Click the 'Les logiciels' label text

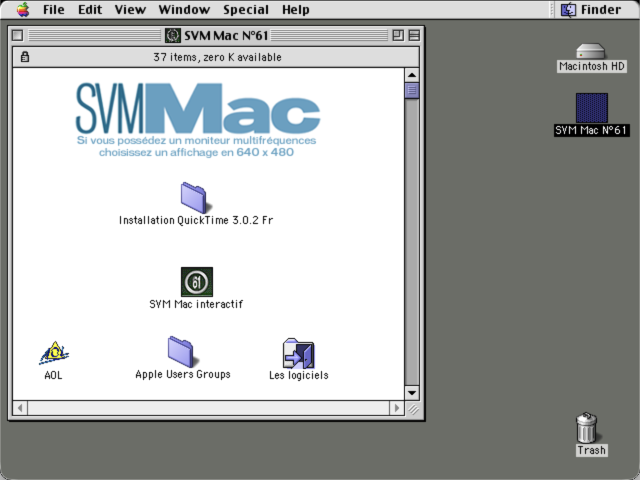click(x=298, y=375)
